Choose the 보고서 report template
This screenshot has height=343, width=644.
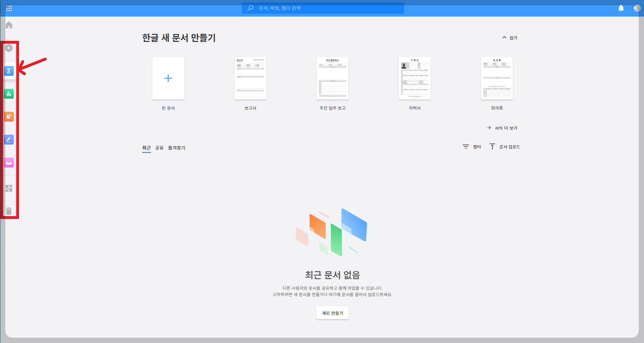(250, 78)
